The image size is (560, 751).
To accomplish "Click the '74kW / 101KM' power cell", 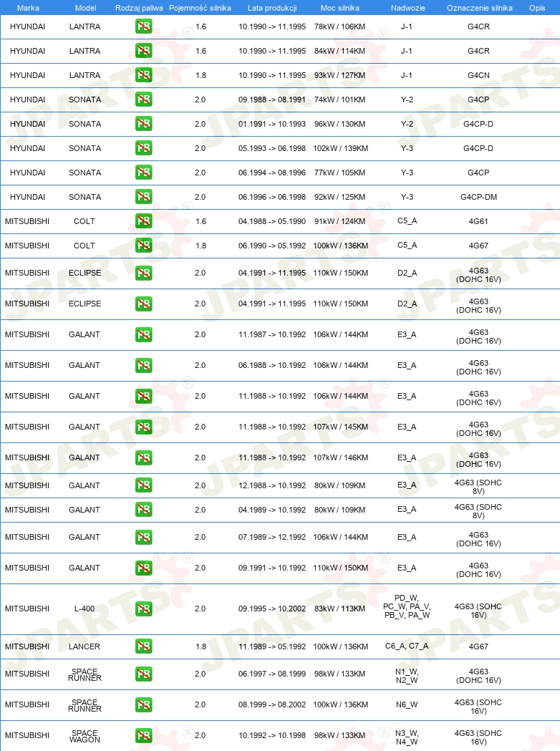I will coord(339,100).
